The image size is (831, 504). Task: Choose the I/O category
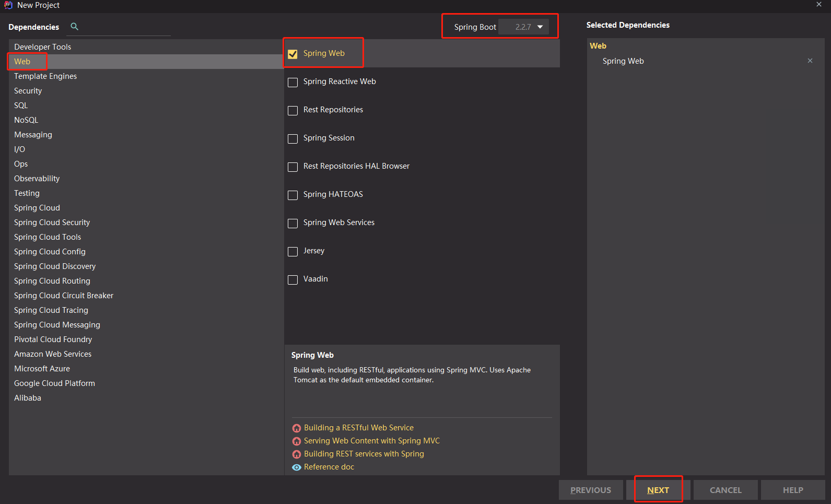[146, 149]
